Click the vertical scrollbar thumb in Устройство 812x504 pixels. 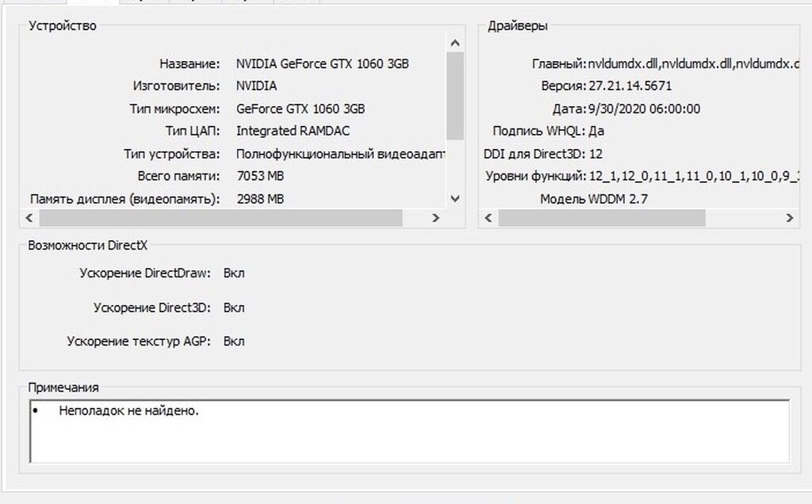(x=454, y=95)
